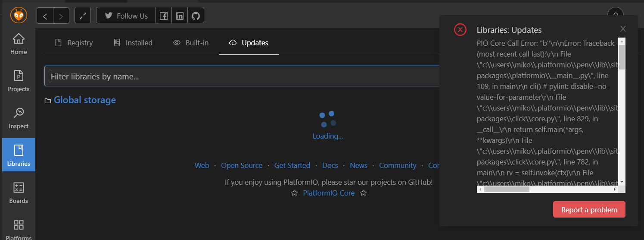Open the Community footer link
Screen dimensions: 644x240
click(x=398, y=165)
